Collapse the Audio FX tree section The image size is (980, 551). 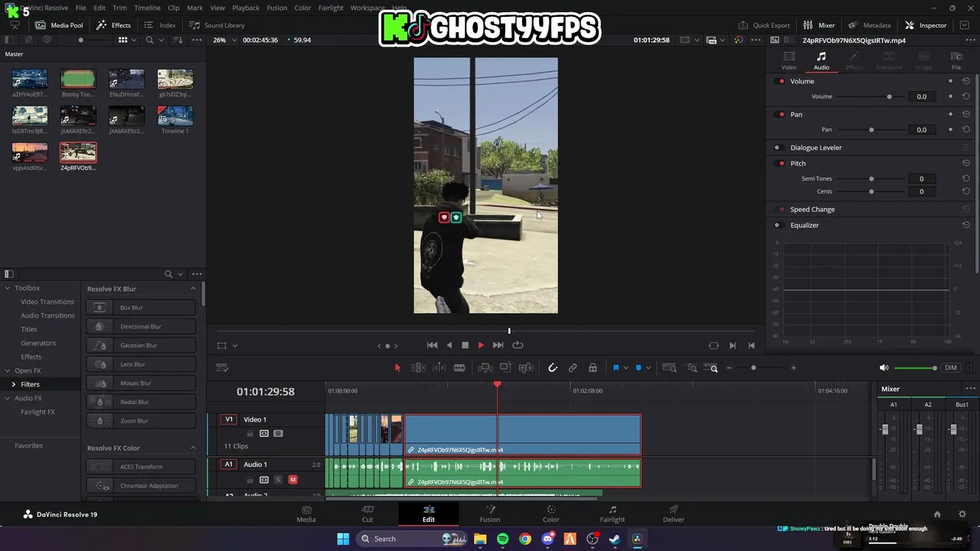click(x=7, y=398)
